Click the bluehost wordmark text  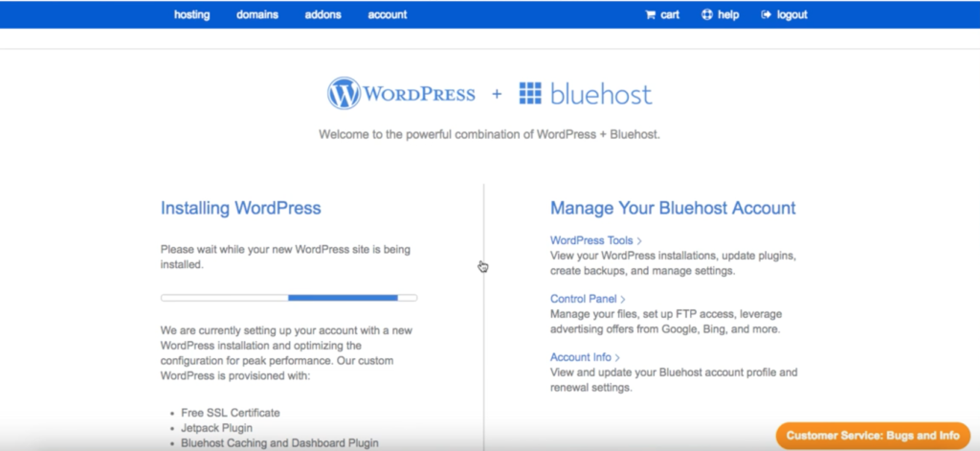[x=601, y=94]
